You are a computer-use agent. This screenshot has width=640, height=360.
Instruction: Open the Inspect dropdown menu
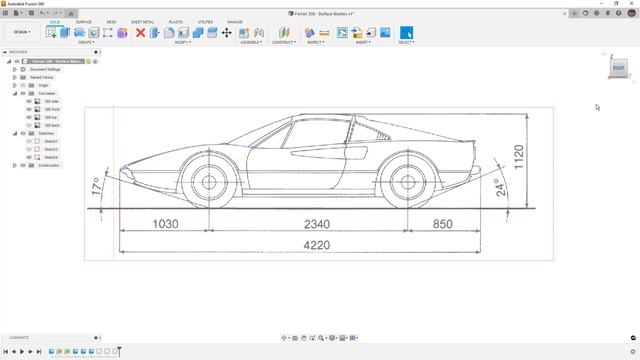pyautogui.click(x=316, y=42)
